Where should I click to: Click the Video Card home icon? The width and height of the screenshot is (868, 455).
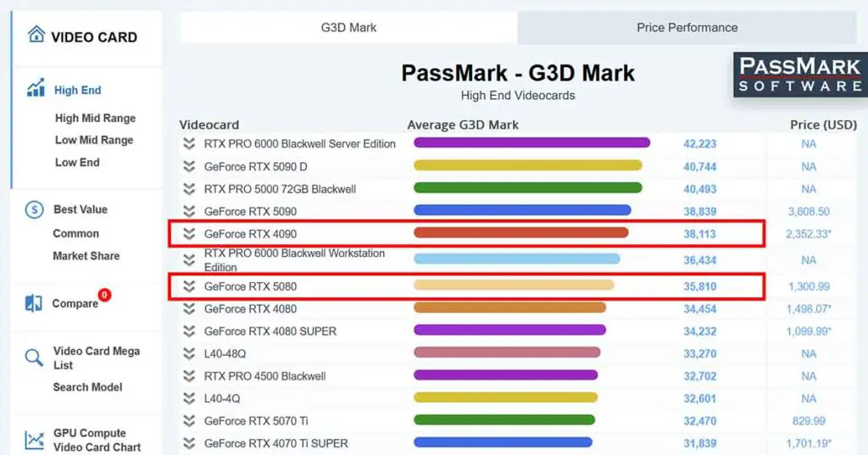click(x=36, y=35)
